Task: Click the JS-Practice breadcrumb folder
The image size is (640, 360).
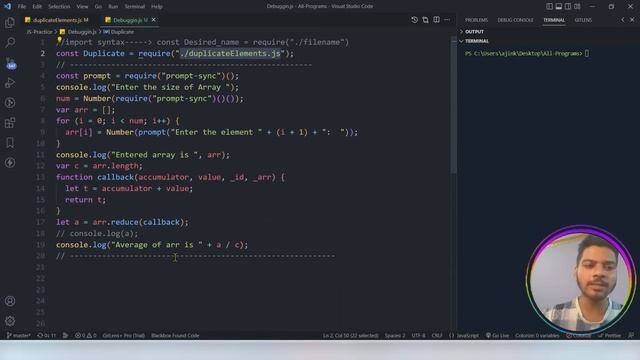Action: click(x=40, y=32)
